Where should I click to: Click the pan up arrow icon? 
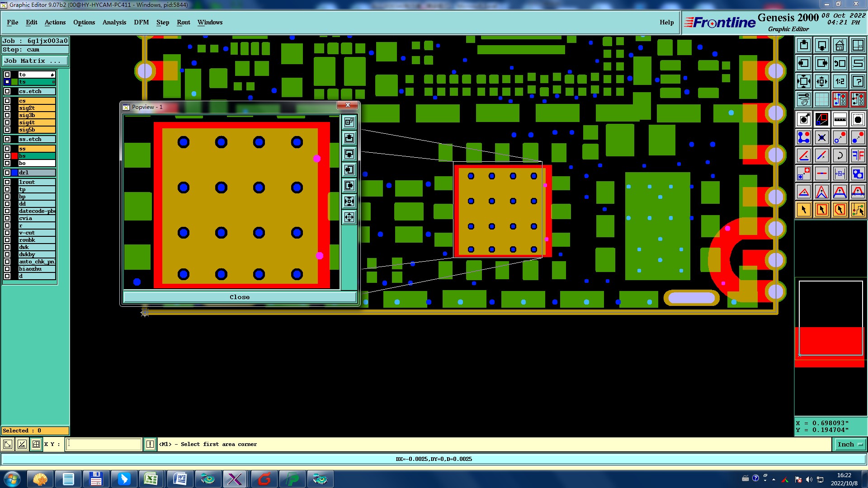[x=804, y=45]
